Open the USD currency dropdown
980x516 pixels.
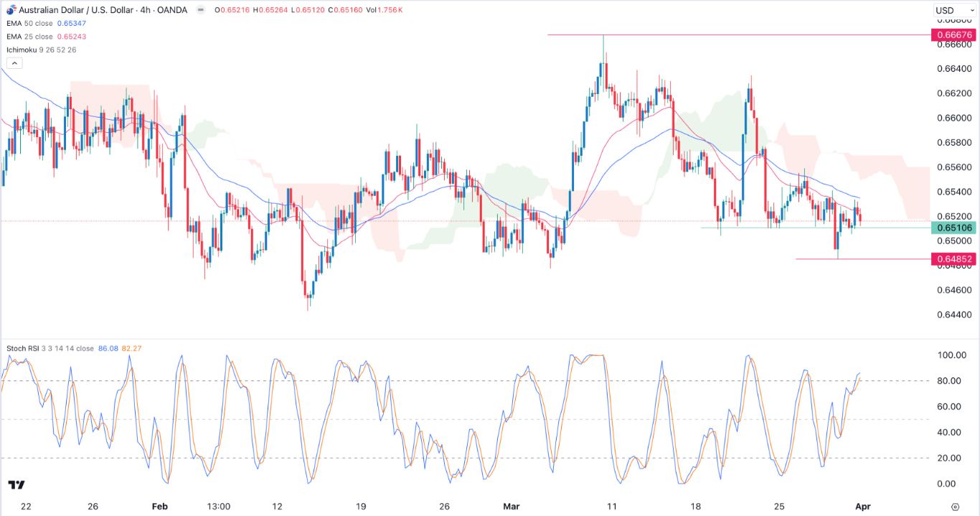pyautogui.click(x=956, y=9)
